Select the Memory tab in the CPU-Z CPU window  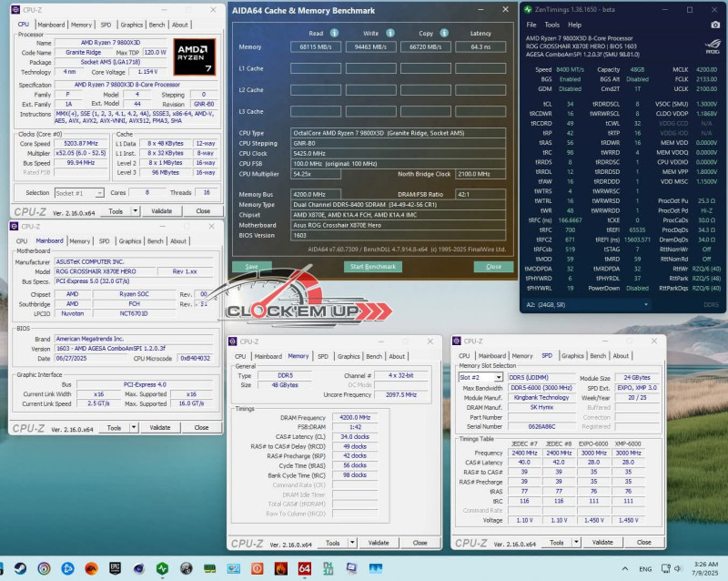[81, 25]
